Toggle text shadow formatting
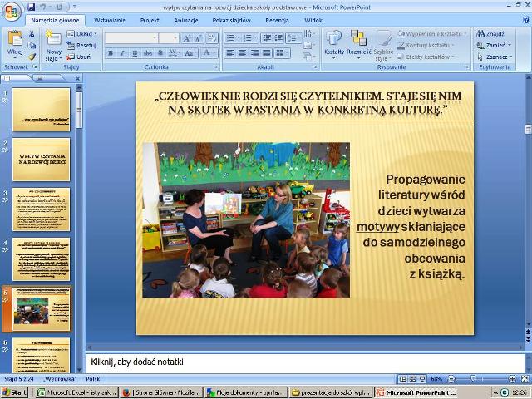The height and width of the screenshot is (399, 532). click(x=160, y=53)
